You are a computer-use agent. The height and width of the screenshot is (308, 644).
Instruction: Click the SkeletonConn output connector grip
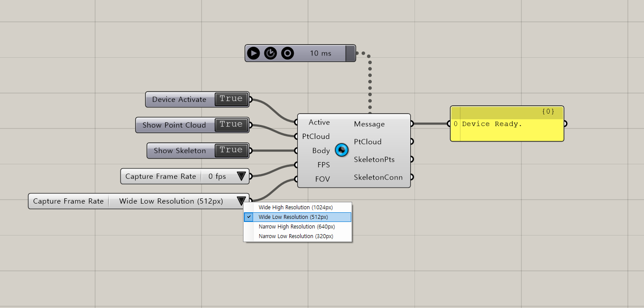point(411,177)
